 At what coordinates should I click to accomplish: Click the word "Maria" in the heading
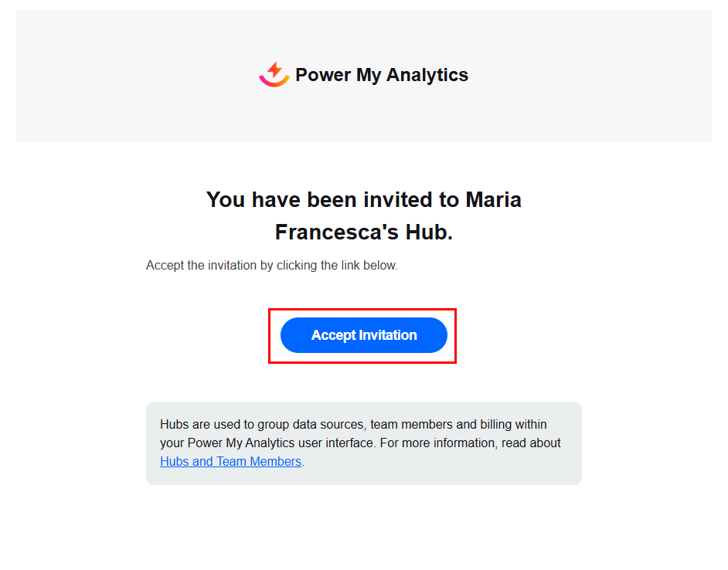493,200
